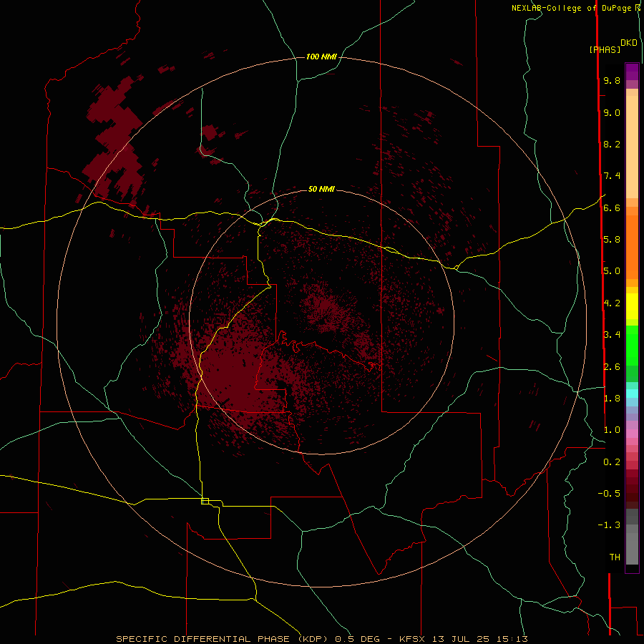Click the 9.0 value on the legend

[x=612, y=112]
